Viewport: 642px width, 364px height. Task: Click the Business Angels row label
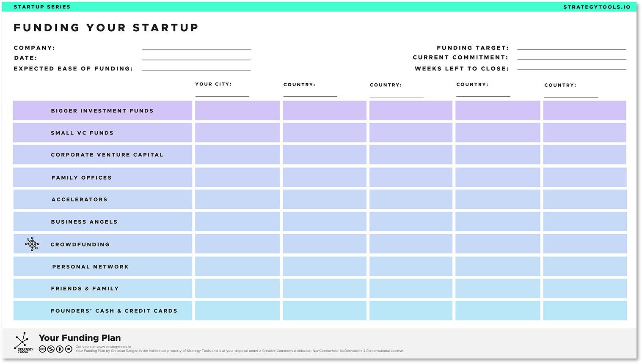click(x=84, y=222)
